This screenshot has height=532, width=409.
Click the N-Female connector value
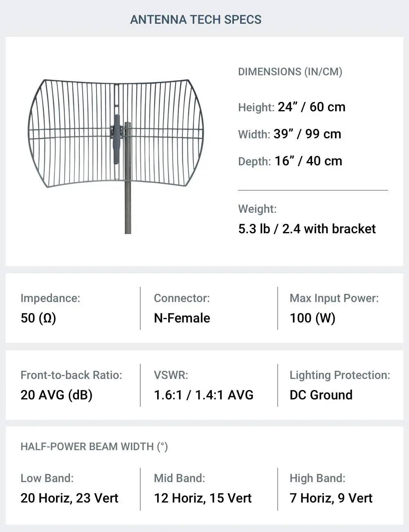click(182, 318)
